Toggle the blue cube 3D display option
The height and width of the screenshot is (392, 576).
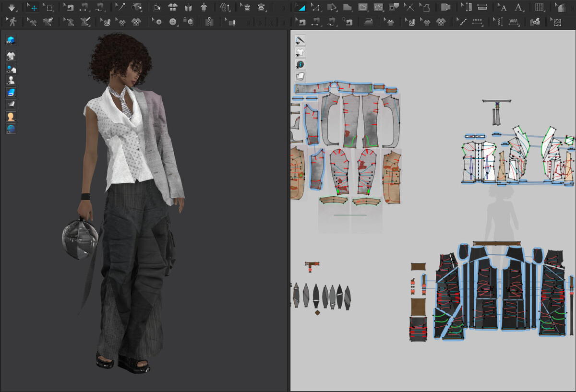[x=11, y=40]
